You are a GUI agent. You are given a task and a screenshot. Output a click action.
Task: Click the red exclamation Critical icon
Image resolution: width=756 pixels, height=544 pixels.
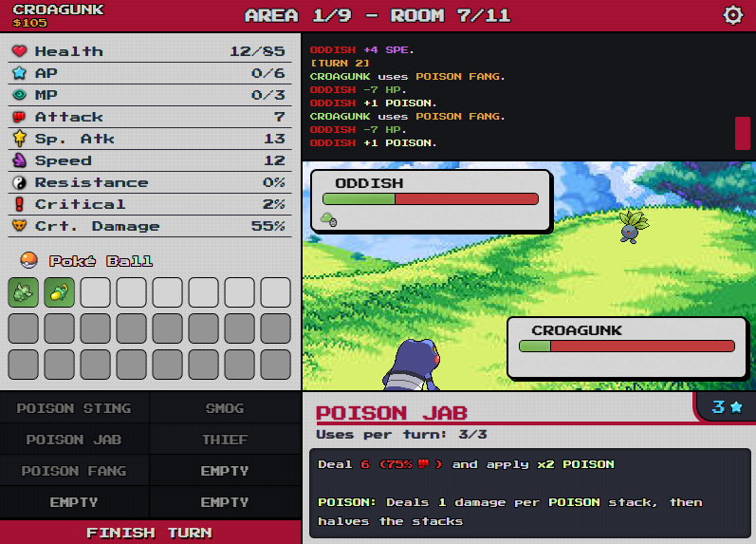[19, 204]
